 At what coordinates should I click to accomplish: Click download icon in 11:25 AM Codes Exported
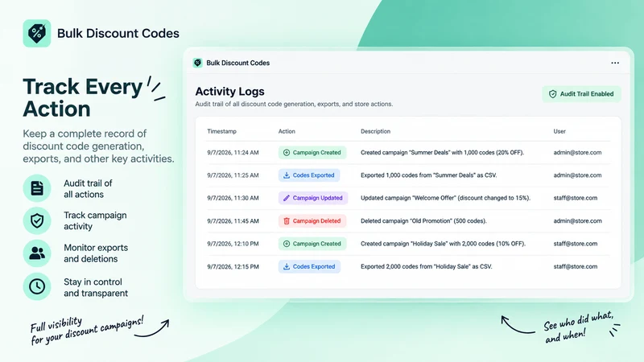(x=287, y=175)
